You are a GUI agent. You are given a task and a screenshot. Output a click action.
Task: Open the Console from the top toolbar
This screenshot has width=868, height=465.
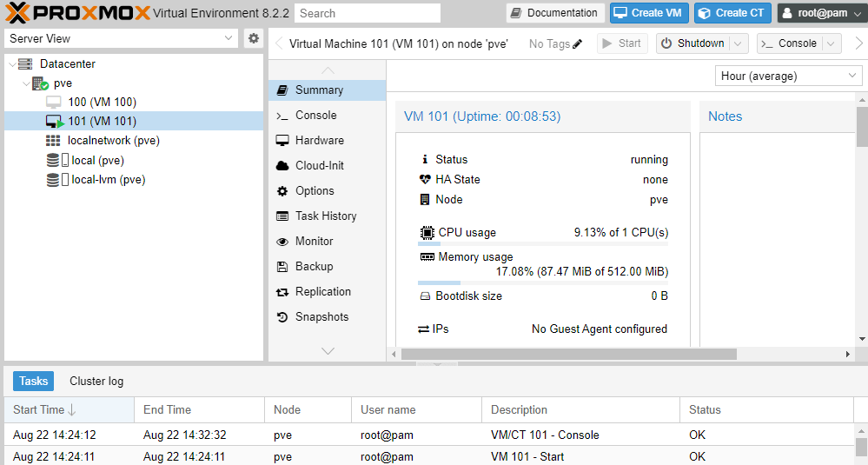(x=790, y=43)
